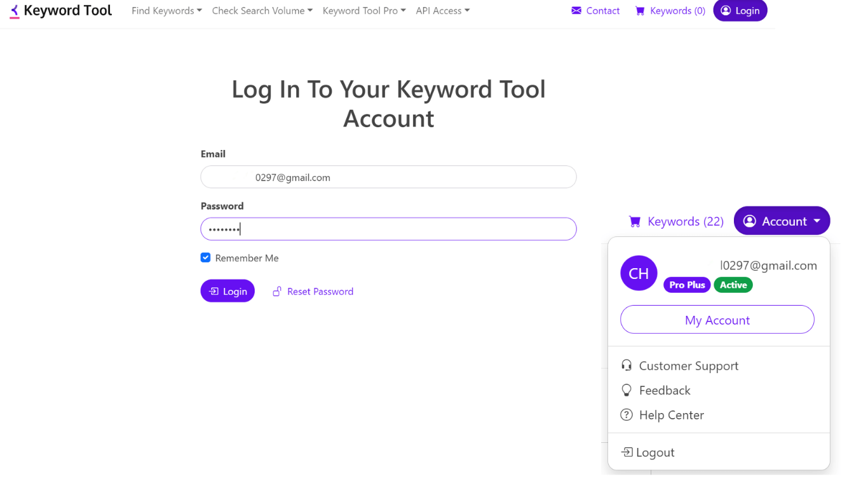Expand the Keyword Tool Pro menu
868x488 pixels.
pyautogui.click(x=363, y=11)
